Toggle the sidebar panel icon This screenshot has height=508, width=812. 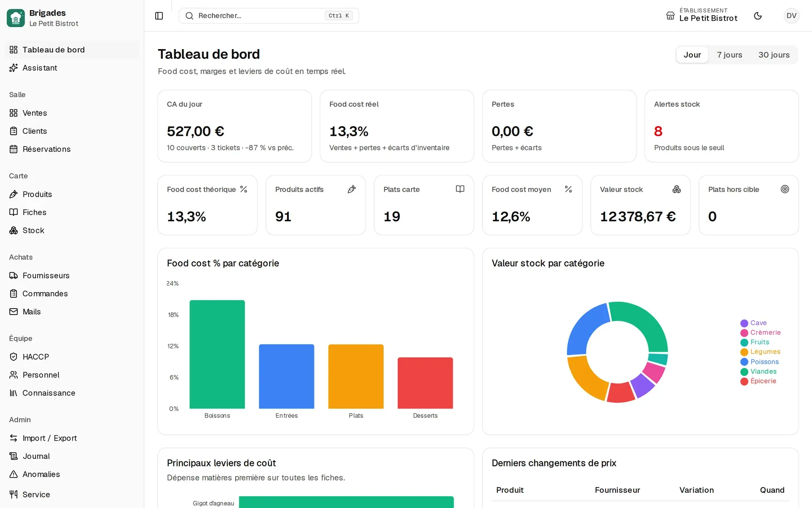[159, 16]
